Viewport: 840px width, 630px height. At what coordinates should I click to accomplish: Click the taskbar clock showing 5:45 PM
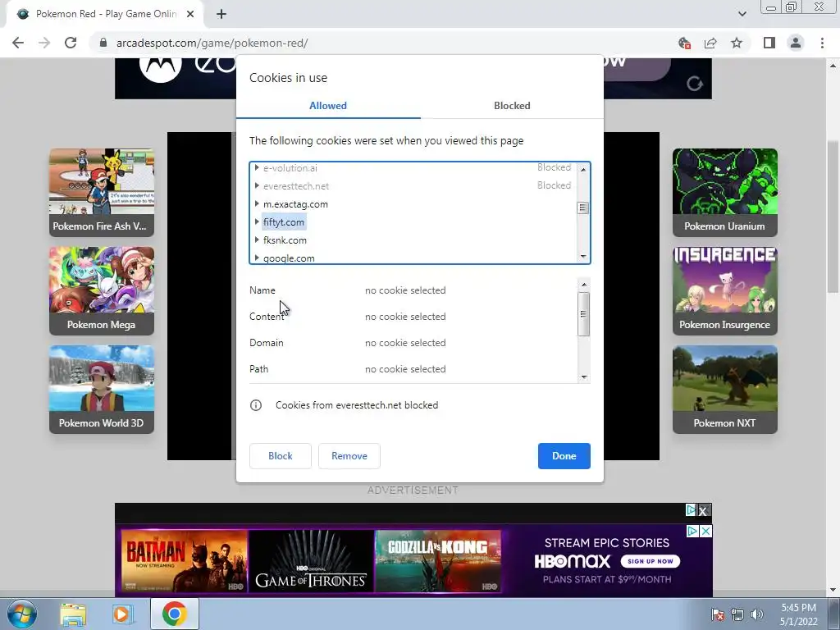798,614
